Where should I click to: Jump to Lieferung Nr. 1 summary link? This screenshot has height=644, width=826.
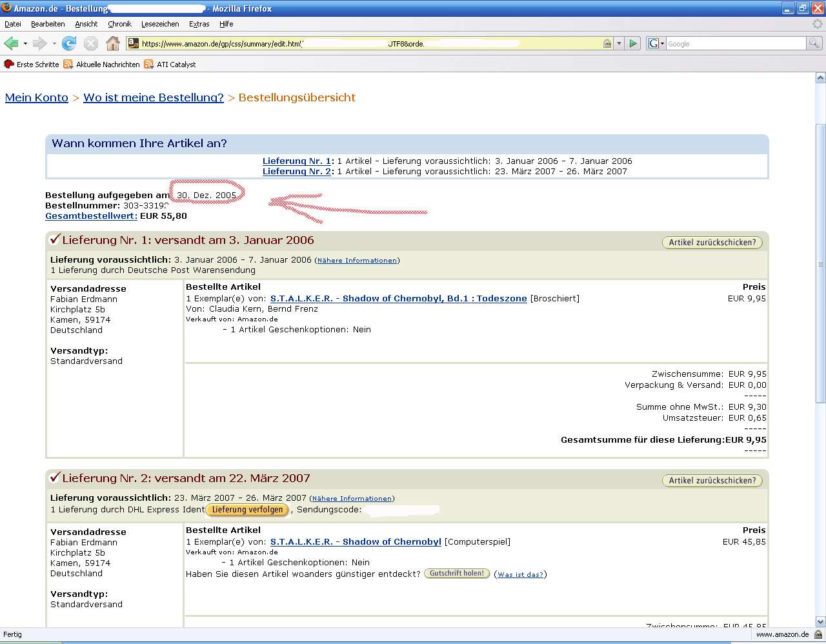(297, 161)
